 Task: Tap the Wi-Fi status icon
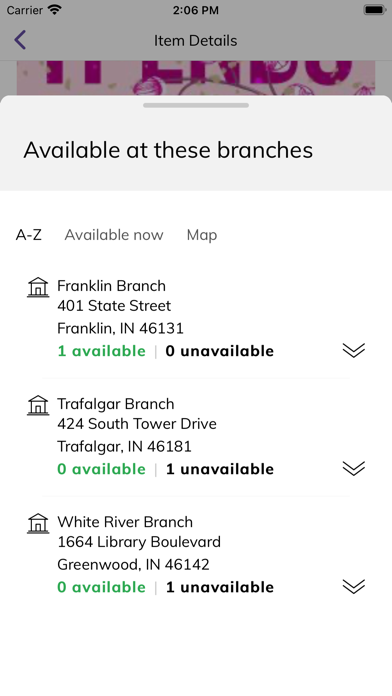click(x=55, y=10)
